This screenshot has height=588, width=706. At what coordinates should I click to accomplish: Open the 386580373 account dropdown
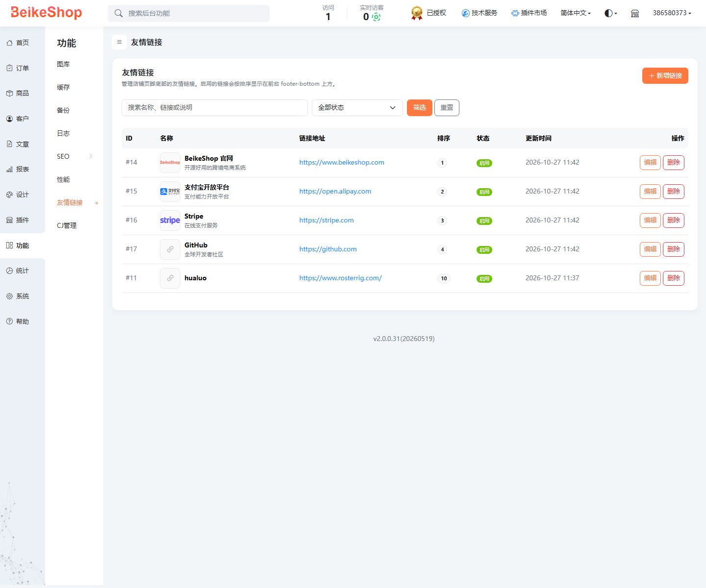click(672, 13)
